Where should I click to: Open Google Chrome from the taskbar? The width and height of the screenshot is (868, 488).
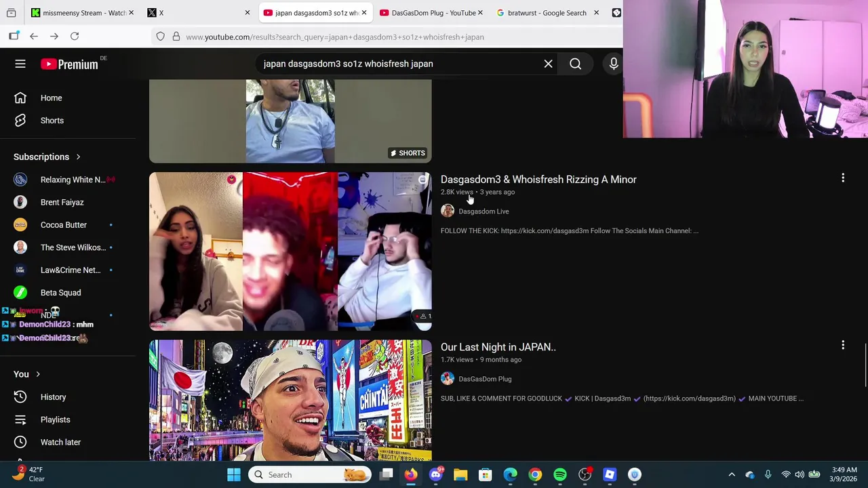coord(535,474)
